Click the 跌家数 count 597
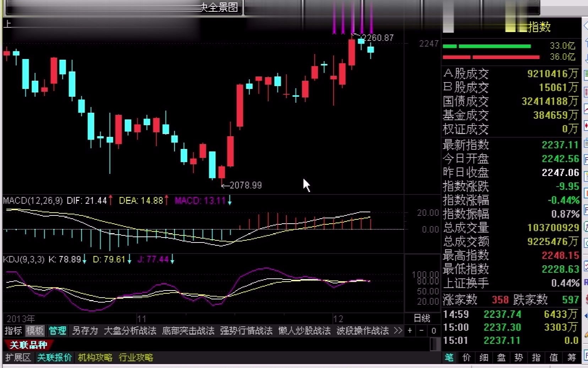This screenshot has width=588, height=368. pos(571,300)
